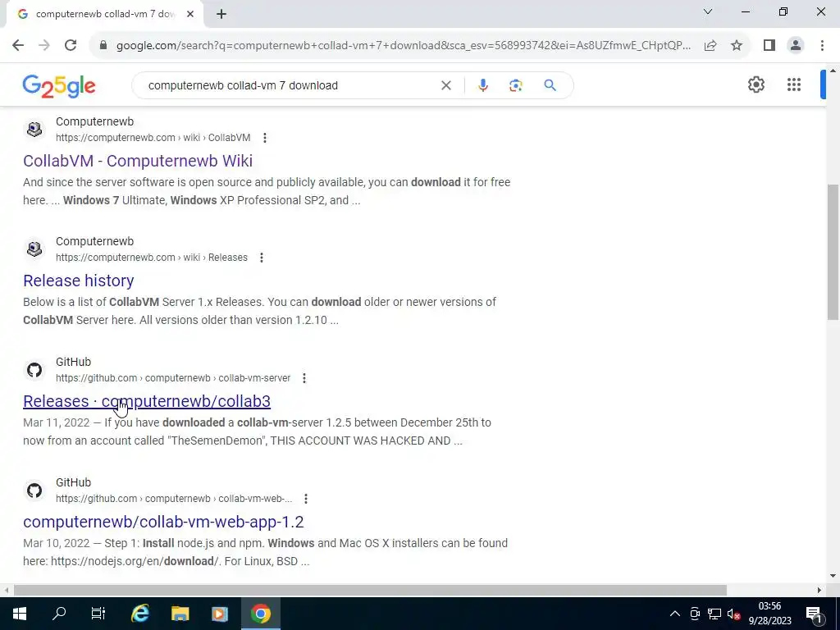Open more options for collab-vm-server result
Viewport: 840px width, 630px height.
point(304,378)
